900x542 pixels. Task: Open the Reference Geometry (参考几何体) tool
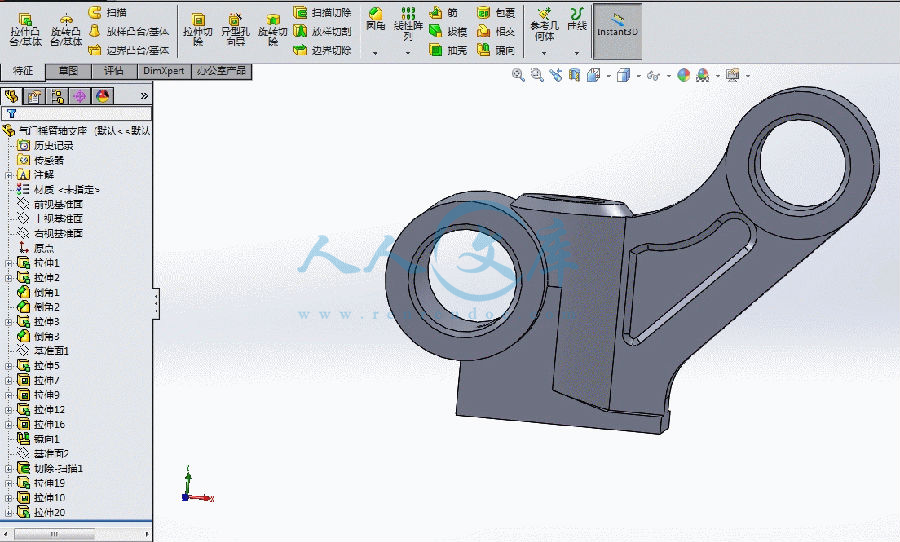coord(544,24)
